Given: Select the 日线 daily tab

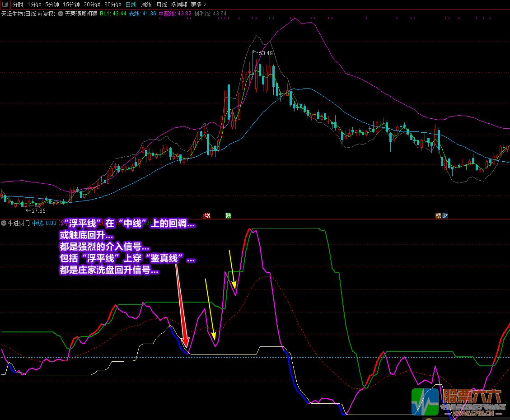Looking at the screenshot, I should [x=131, y=5].
